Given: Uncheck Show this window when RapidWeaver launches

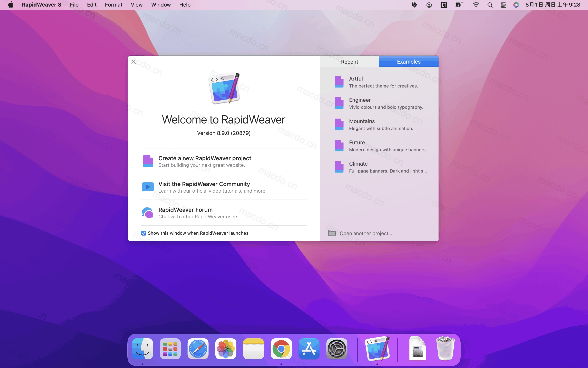Looking at the screenshot, I should click(x=144, y=233).
